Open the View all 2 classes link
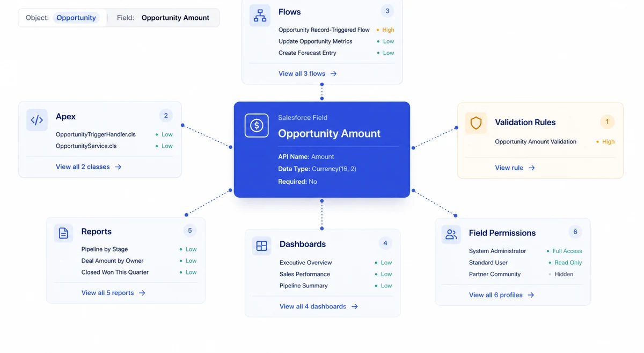This screenshot has height=353, width=644. click(89, 167)
